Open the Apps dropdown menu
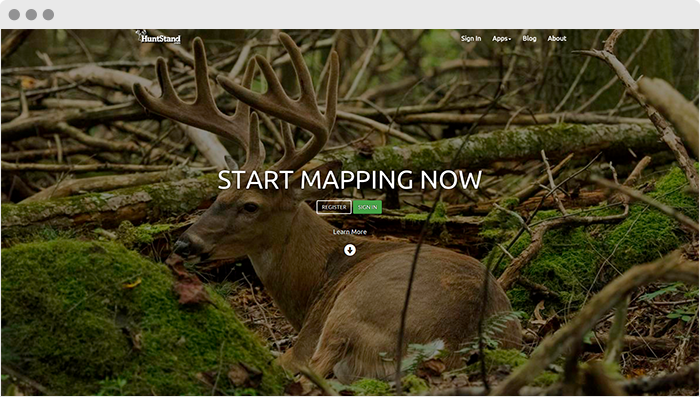Image resolution: width=700 pixels, height=397 pixels. tap(501, 39)
